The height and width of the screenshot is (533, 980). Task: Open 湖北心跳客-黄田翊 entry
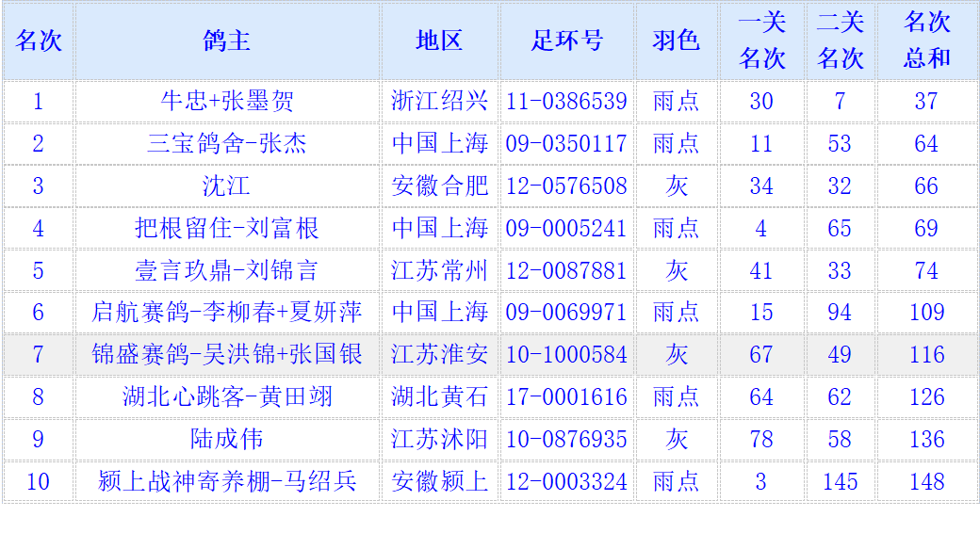[x=227, y=397]
